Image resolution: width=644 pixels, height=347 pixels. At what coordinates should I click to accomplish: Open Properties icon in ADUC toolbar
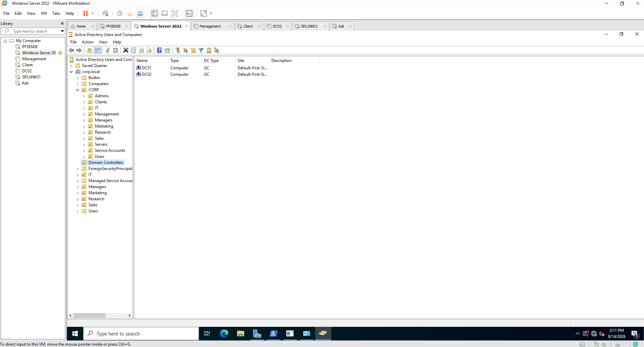[x=134, y=50]
